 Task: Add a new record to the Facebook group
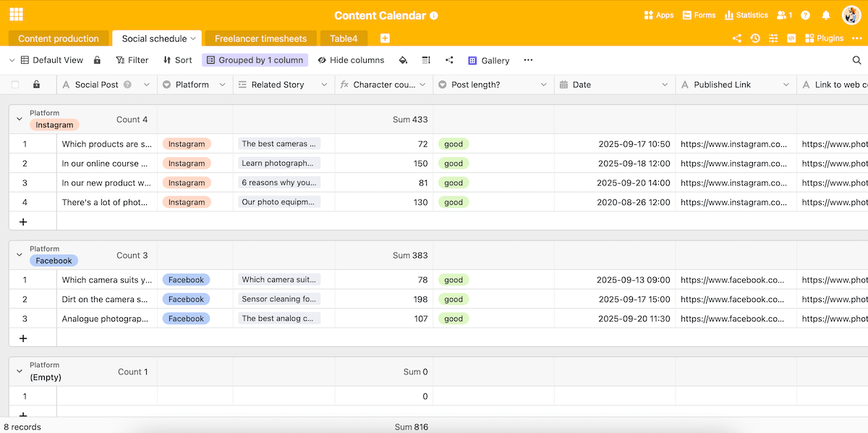[x=22, y=337]
